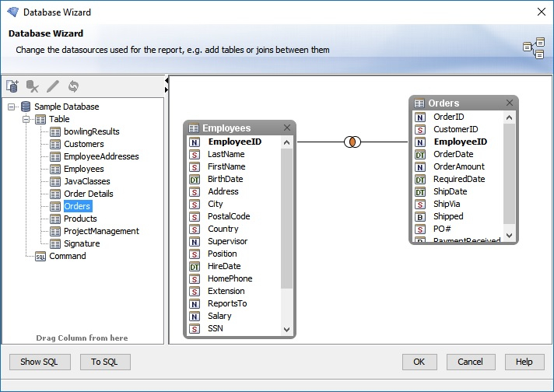The image size is (554, 392).
Task: Select the OrderDate column in Orders
Action: [x=453, y=154]
